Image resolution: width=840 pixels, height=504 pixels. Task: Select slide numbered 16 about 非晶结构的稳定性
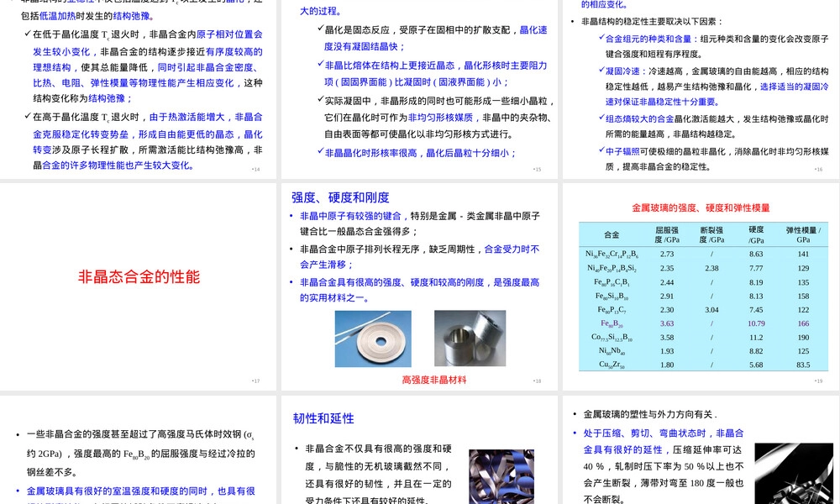(x=701, y=89)
